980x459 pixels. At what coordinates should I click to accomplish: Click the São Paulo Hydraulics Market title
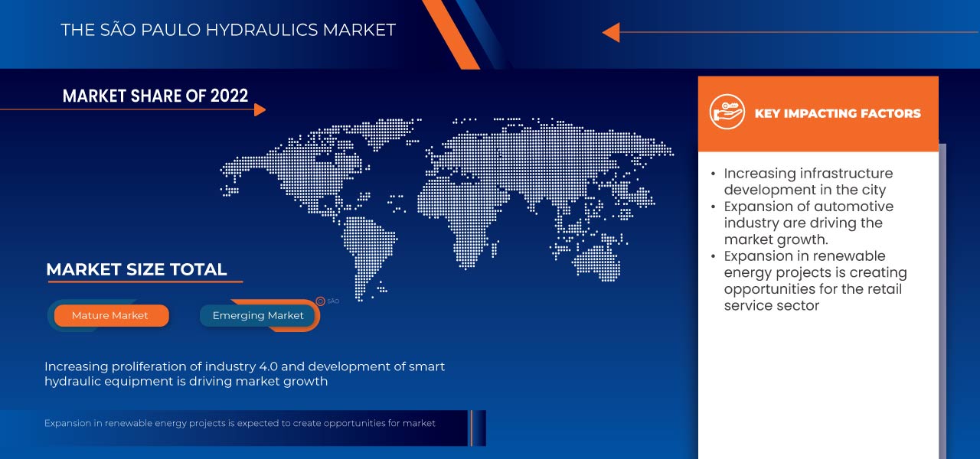(228, 31)
